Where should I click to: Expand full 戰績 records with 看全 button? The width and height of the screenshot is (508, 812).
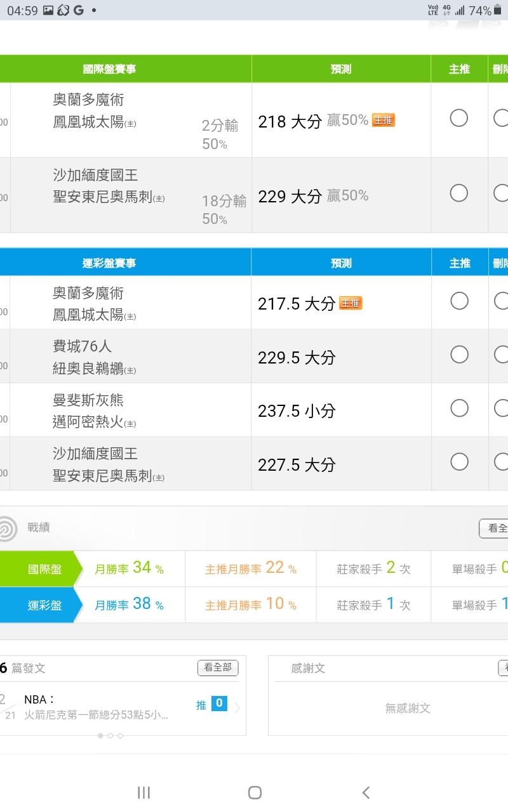click(495, 528)
